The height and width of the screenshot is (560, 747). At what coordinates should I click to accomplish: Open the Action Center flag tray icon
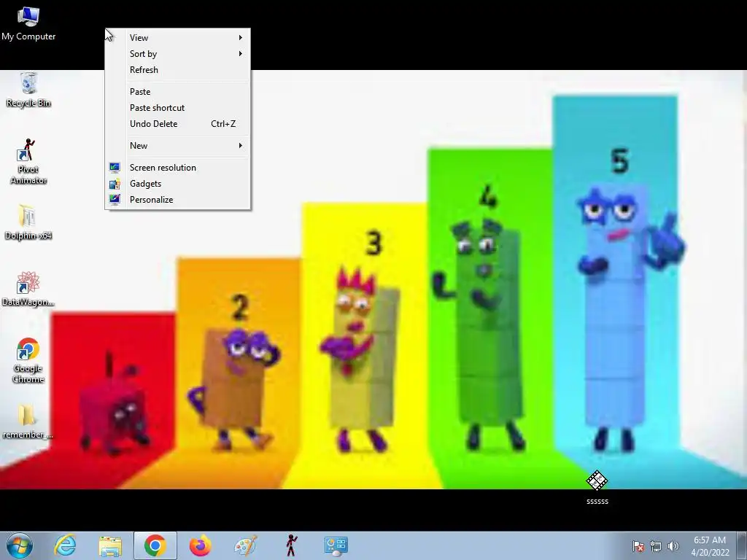pyautogui.click(x=638, y=545)
